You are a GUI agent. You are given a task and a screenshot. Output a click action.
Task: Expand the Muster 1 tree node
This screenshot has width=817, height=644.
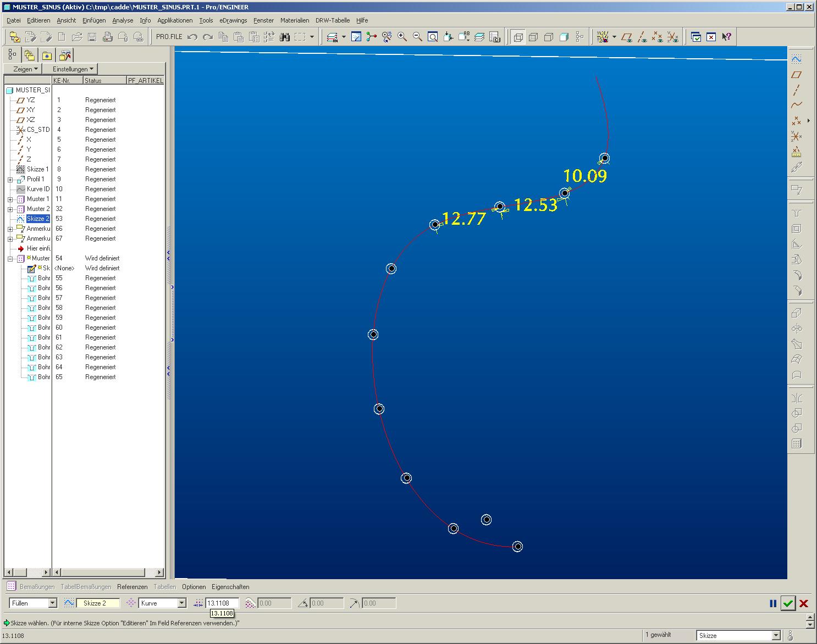pos(10,199)
